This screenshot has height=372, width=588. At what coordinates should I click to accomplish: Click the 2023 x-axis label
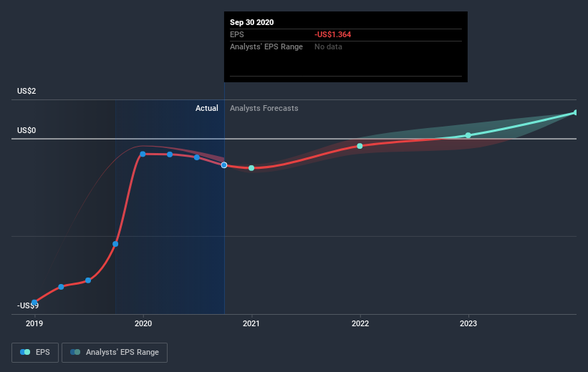pyautogui.click(x=468, y=323)
